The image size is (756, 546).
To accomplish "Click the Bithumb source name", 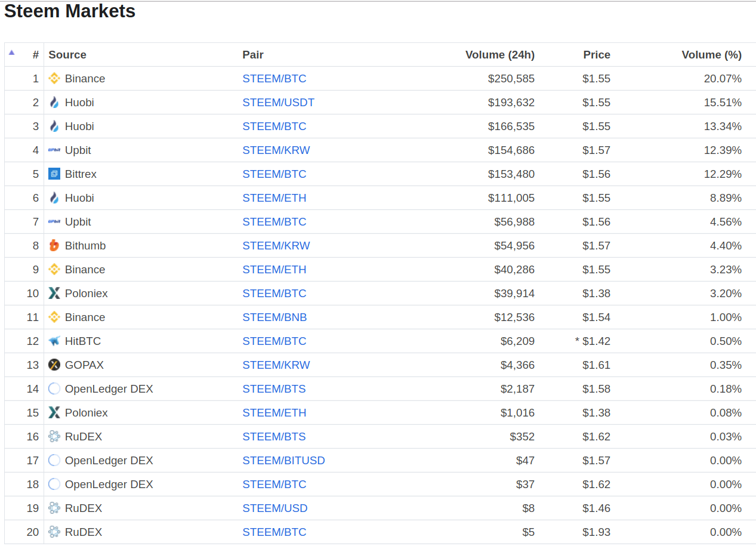I will [85, 245].
